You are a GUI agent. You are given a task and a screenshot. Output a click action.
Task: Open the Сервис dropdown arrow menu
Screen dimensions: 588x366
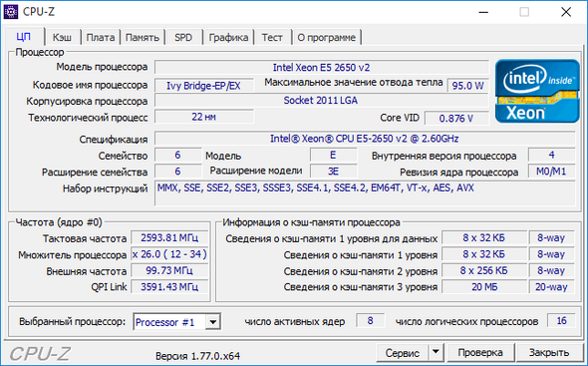[x=436, y=352]
